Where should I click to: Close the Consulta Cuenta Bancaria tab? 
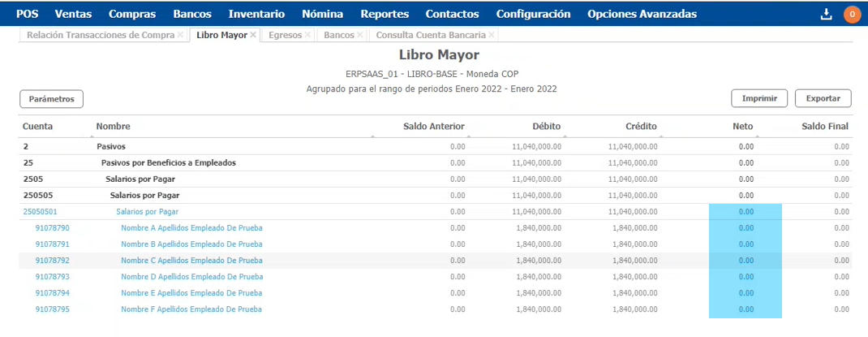(492, 35)
